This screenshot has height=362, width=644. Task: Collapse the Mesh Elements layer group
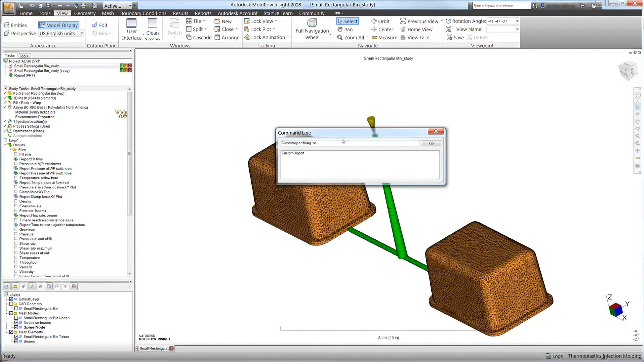point(7,332)
